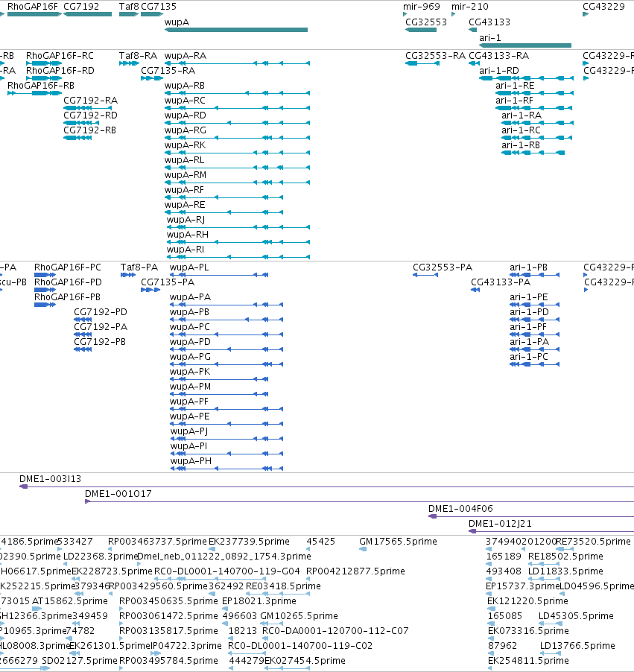
Task: Click the CG7135 gene label
Action: point(159,7)
